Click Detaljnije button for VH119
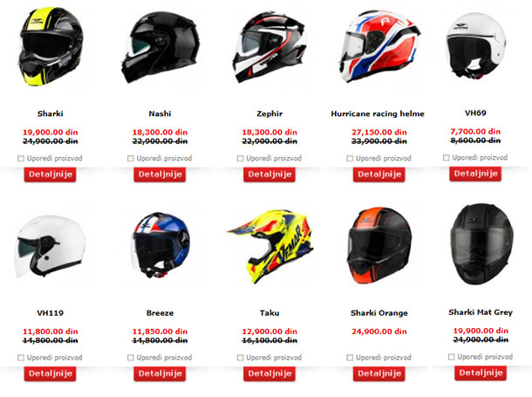The width and height of the screenshot is (532, 397). [x=51, y=373]
